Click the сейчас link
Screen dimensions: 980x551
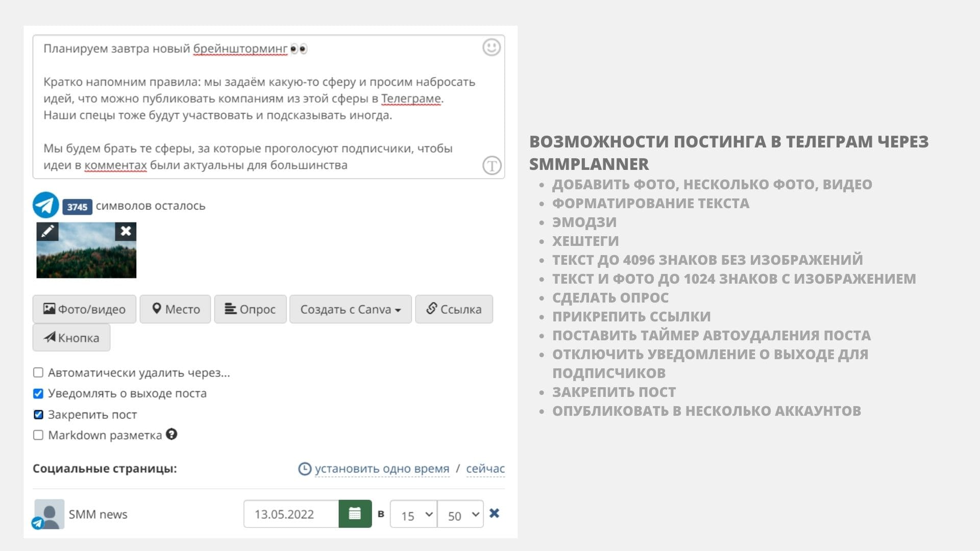click(485, 468)
